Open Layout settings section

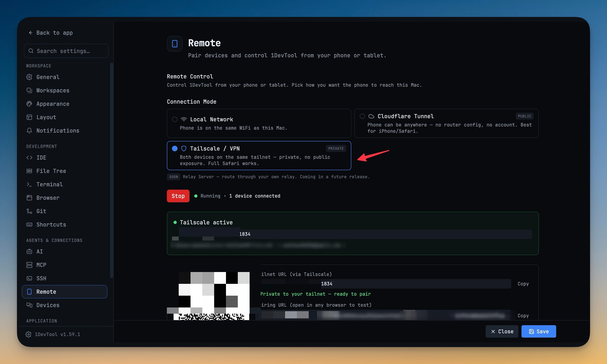point(65,117)
